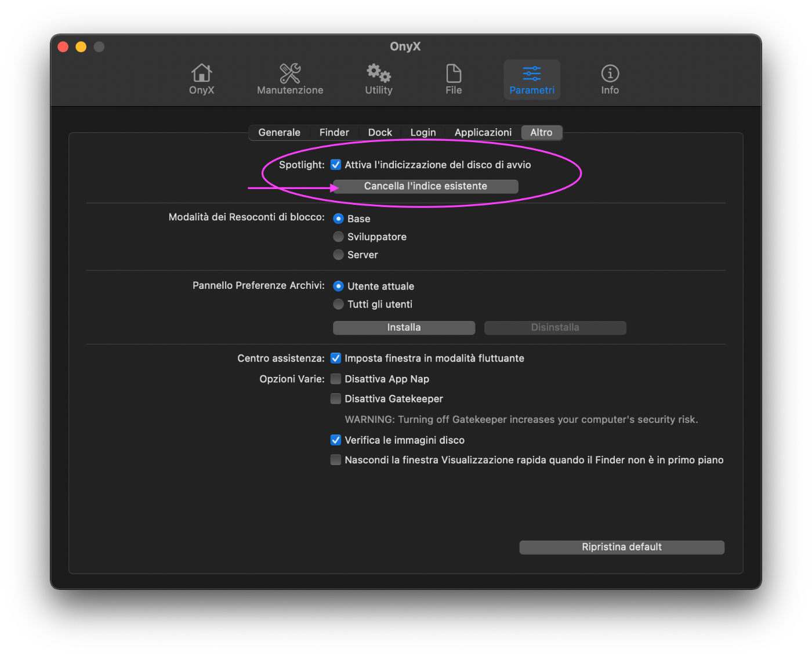Open the File document icon
Viewport: 812px width, 656px height.
454,79
